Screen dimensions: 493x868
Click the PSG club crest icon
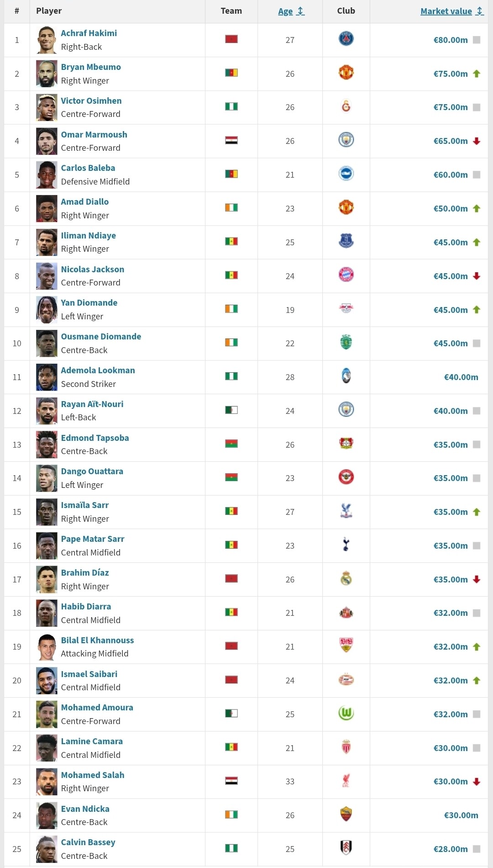(346, 39)
